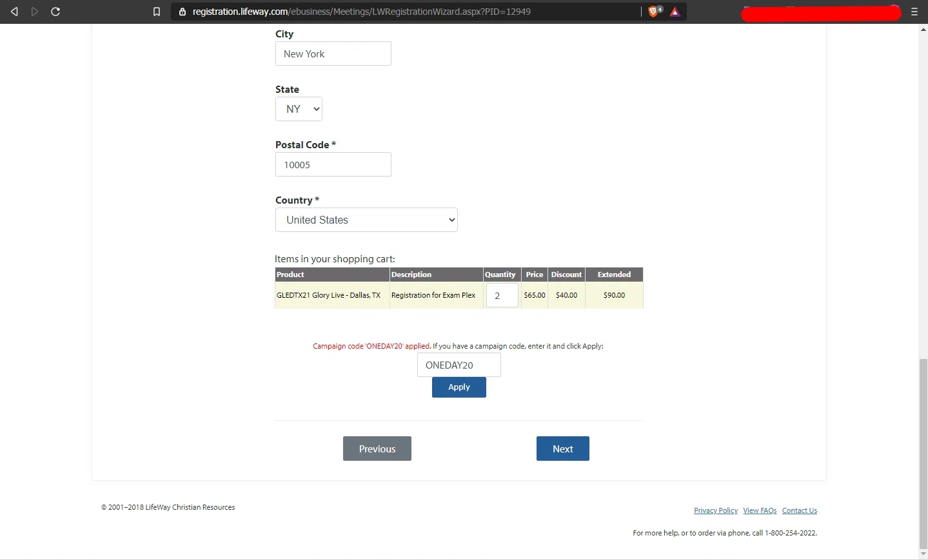This screenshot has width=928, height=560.
Task: Bookmark this page using the bookmark icon
Action: 156,12
